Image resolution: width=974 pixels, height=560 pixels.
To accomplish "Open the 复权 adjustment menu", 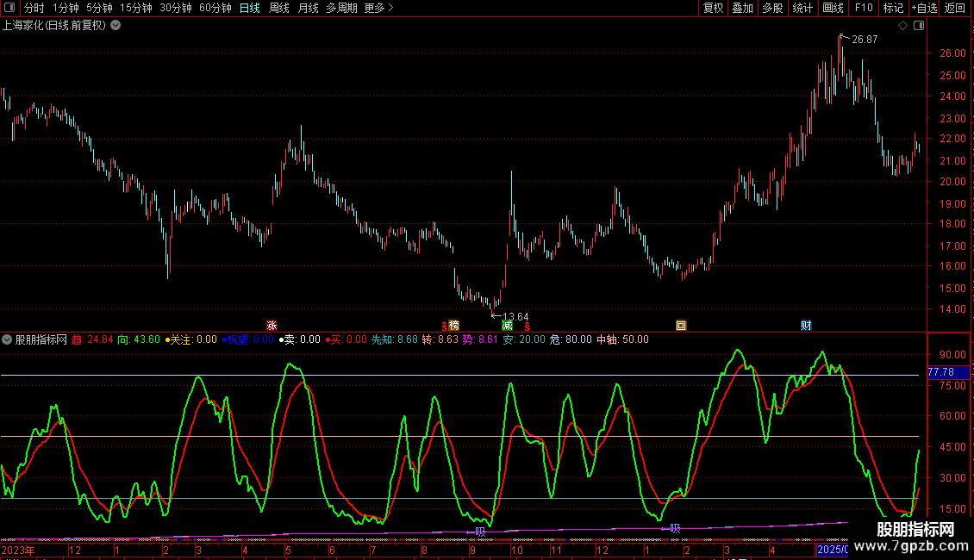I will [x=713, y=8].
